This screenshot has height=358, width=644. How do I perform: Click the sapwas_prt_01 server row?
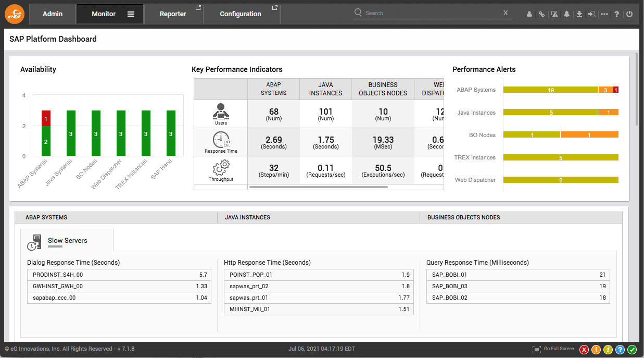point(319,298)
